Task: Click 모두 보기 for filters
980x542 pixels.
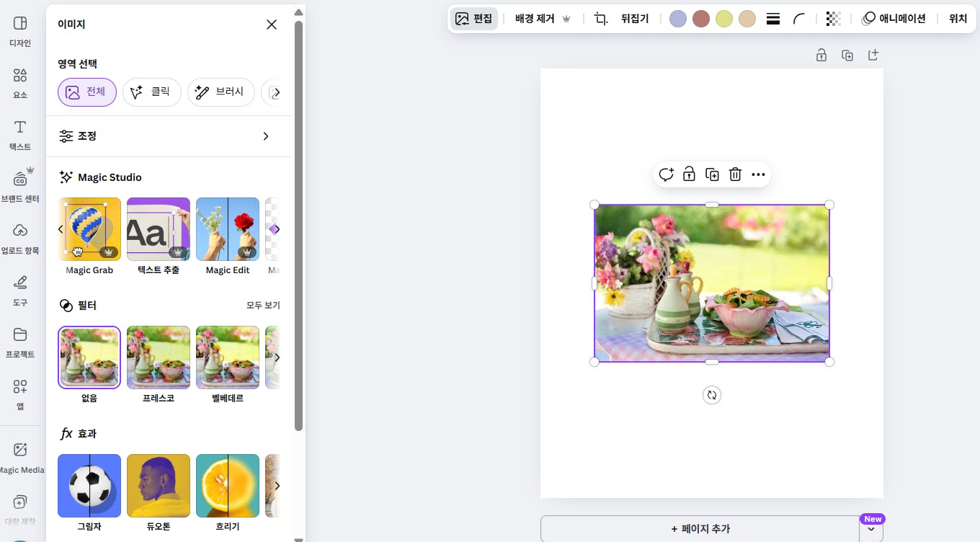Action: pyautogui.click(x=263, y=306)
